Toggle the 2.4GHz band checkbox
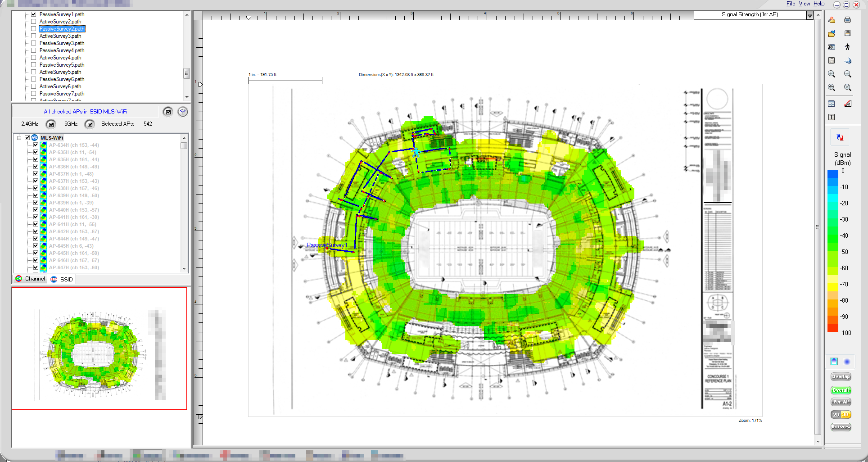This screenshot has height=462, width=868. pos(51,124)
